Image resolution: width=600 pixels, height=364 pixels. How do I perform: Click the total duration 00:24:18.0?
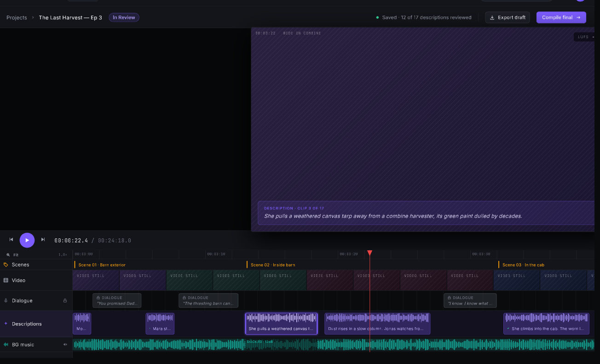(115, 240)
